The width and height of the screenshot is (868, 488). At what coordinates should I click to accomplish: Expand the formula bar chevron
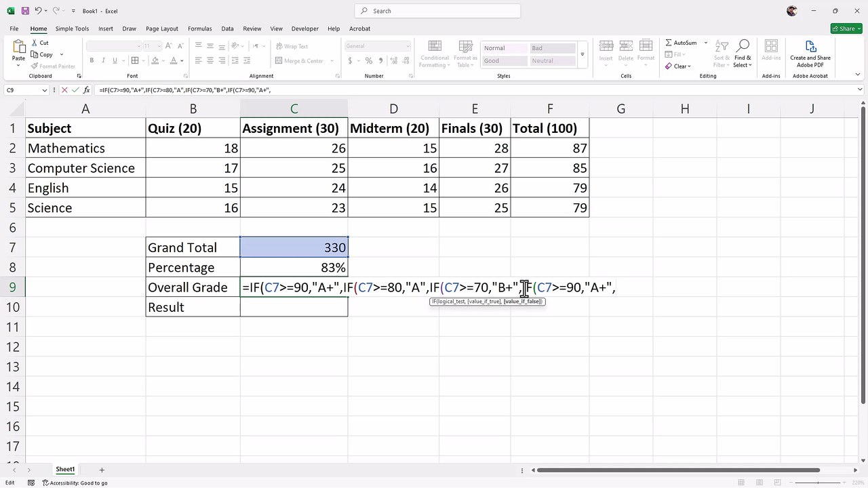click(861, 90)
